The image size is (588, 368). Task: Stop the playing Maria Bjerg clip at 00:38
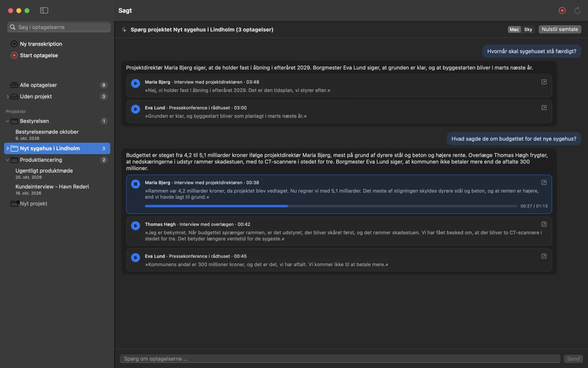click(136, 184)
